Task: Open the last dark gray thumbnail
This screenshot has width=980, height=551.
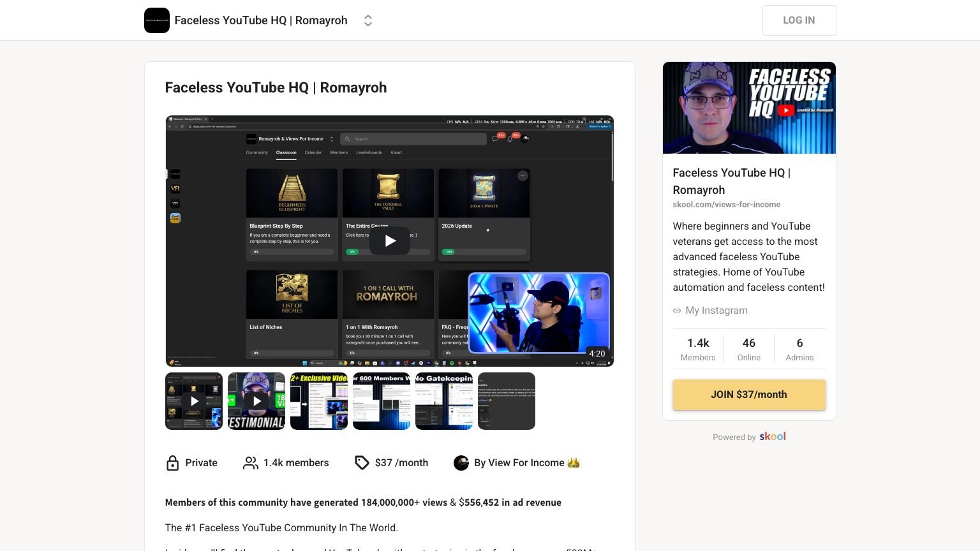Action: pos(507,401)
